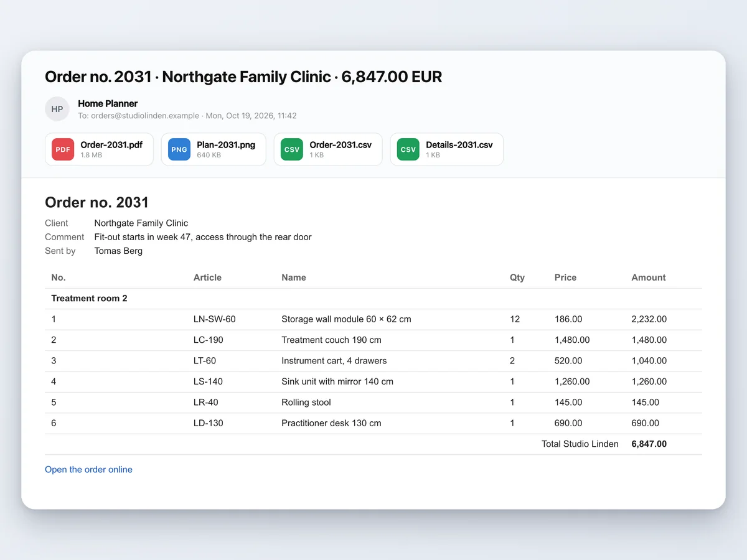Click the No. column header
The height and width of the screenshot is (560, 747).
pos(59,278)
